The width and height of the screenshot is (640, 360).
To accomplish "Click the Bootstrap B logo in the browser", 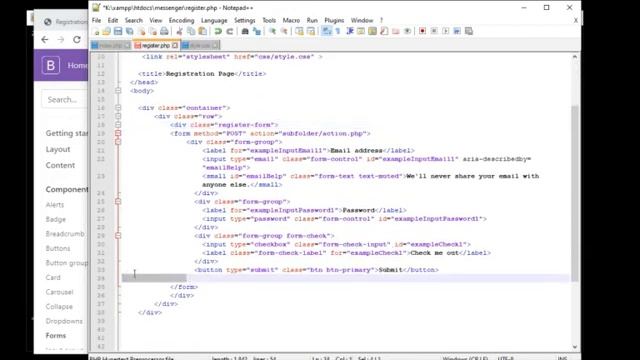I will (51, 65).
